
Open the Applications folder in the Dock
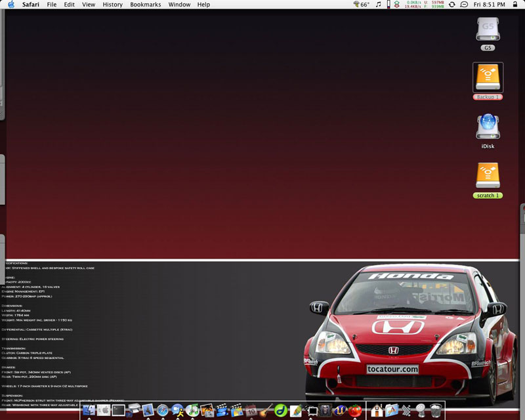[391, 410]
